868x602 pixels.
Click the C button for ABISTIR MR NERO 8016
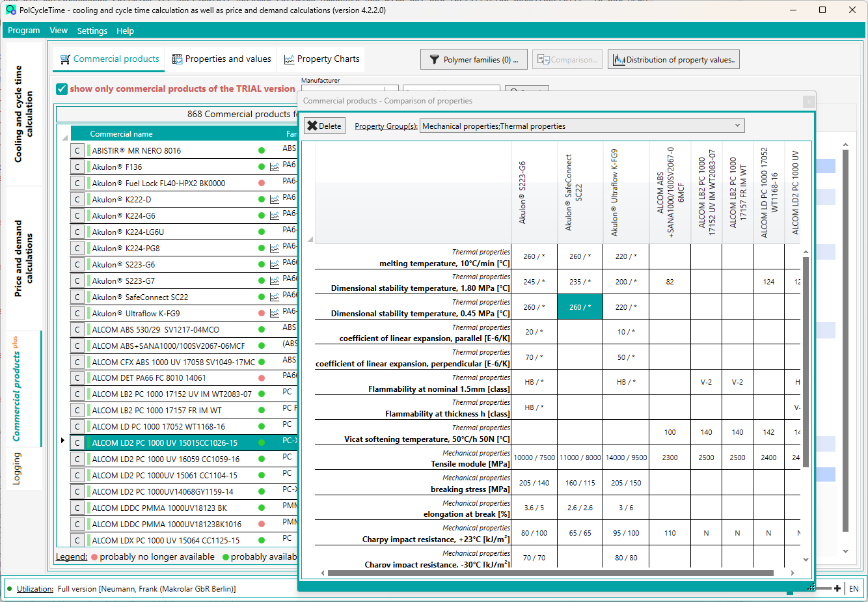77,150
